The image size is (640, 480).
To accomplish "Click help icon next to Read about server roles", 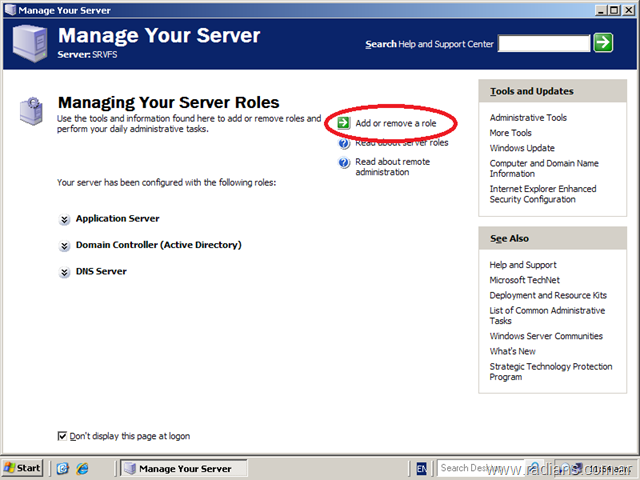I will (x=343, y=143).
